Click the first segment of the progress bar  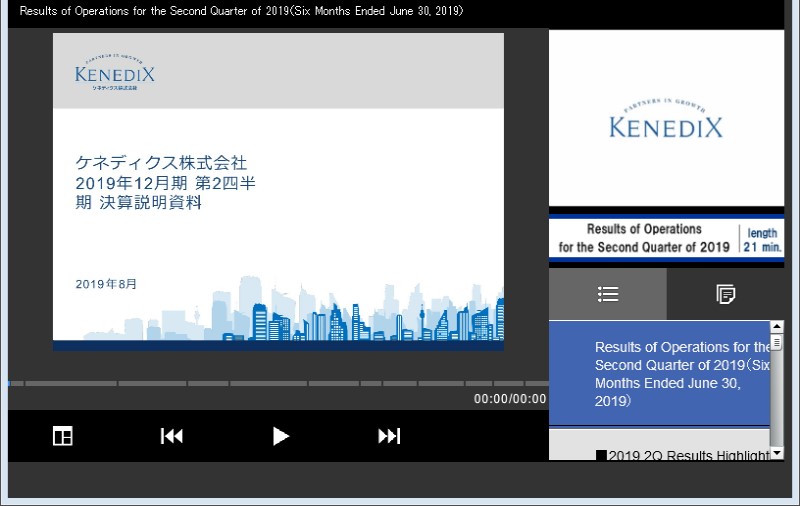(x=16, y=383)
